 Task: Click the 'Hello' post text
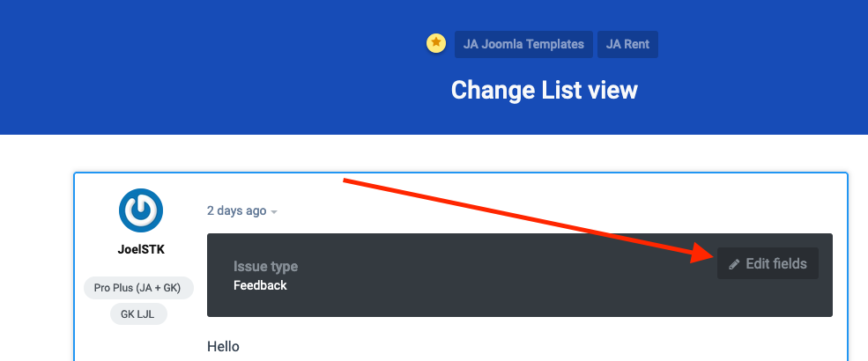(x=223, y=346)
